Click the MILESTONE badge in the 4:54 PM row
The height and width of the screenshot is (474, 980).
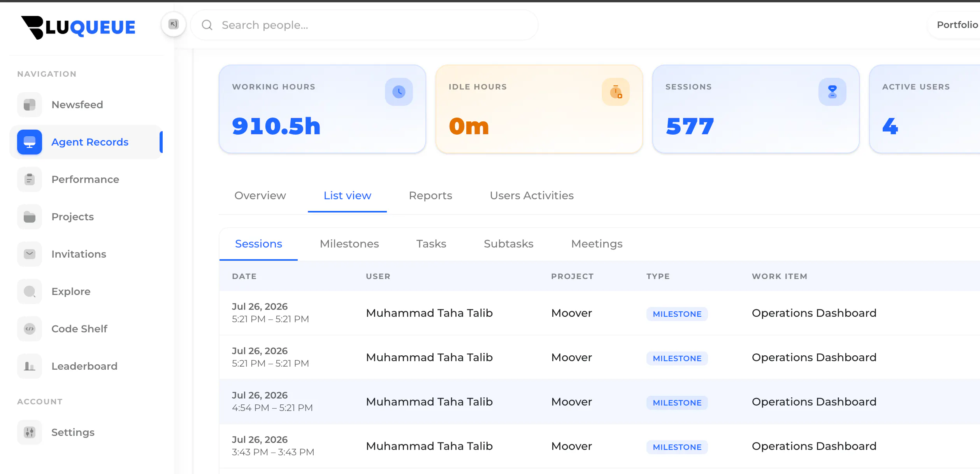(677, 403)
